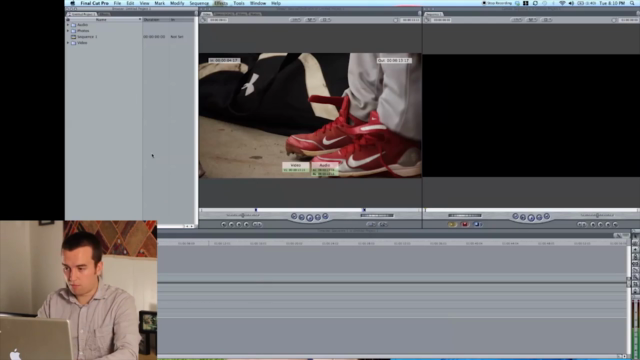Image resolution: width=640 pixels, height=360 pixels.
Task: Open the Canvas Zoom pop-up menu
Action: click(x=517, y=20)
